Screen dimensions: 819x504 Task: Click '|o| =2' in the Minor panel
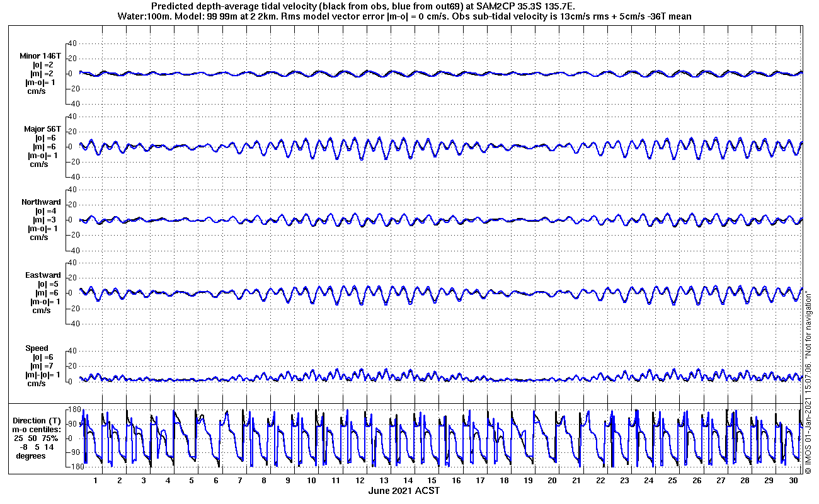click(44, 64)
